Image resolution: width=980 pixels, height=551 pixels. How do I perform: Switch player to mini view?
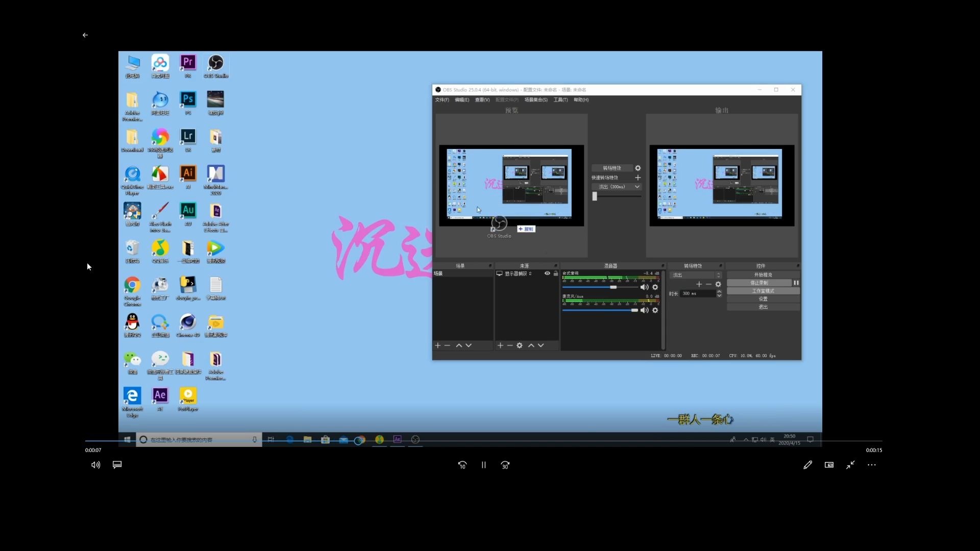[829, 465]
